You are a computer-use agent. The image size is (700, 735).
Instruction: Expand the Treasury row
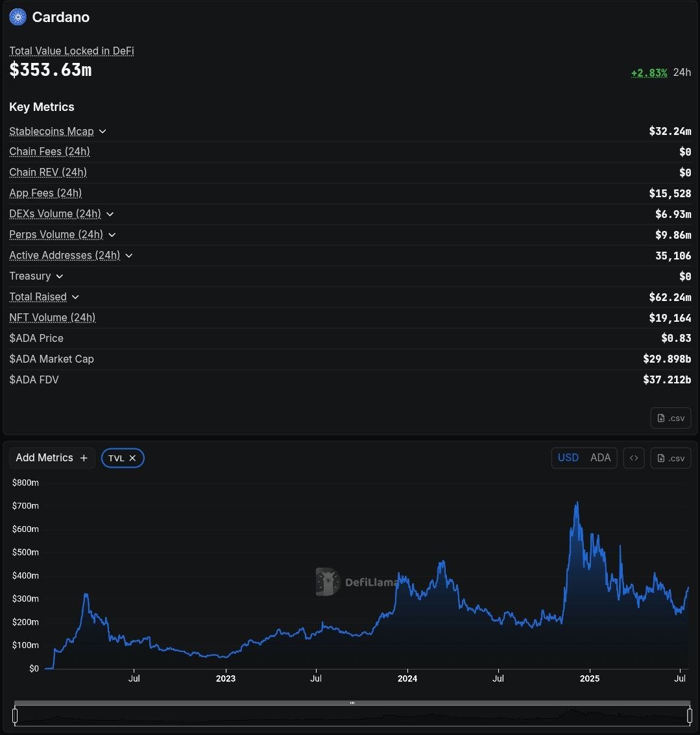click(60, 276)
